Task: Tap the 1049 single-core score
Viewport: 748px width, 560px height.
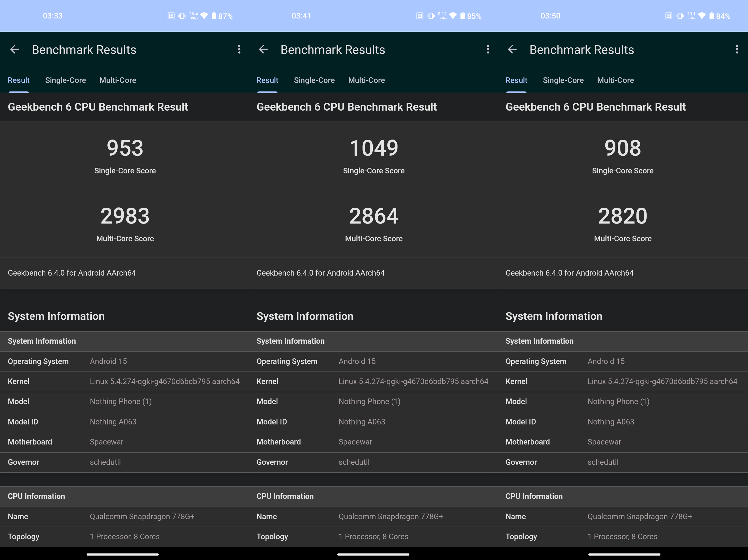Action: click(374, 148)
